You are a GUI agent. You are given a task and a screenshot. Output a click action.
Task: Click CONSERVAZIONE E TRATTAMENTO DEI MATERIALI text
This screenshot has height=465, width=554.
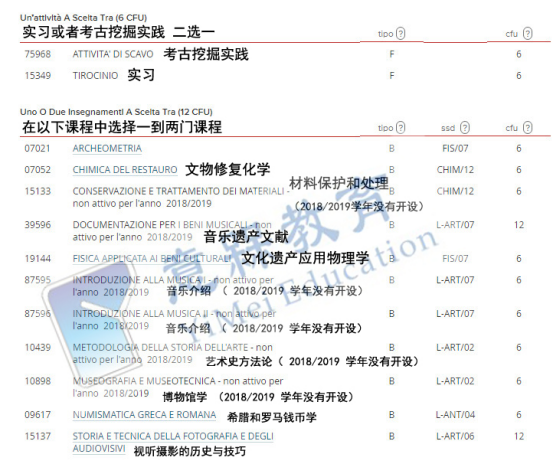pos(178,191)
